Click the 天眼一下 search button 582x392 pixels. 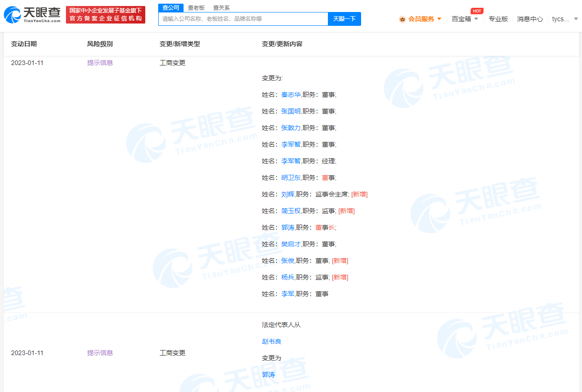click(344, 19)
